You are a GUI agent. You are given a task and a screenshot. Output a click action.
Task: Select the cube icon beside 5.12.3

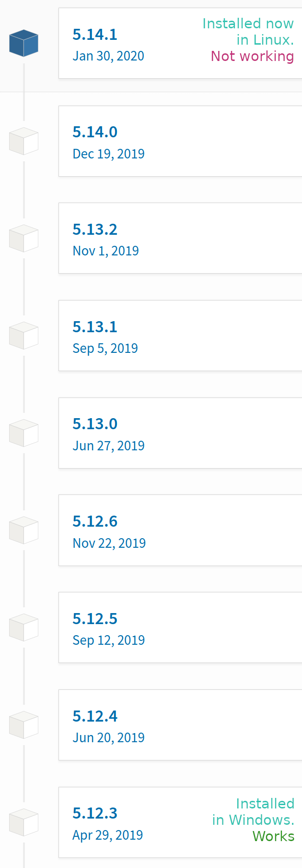point(23,822)
